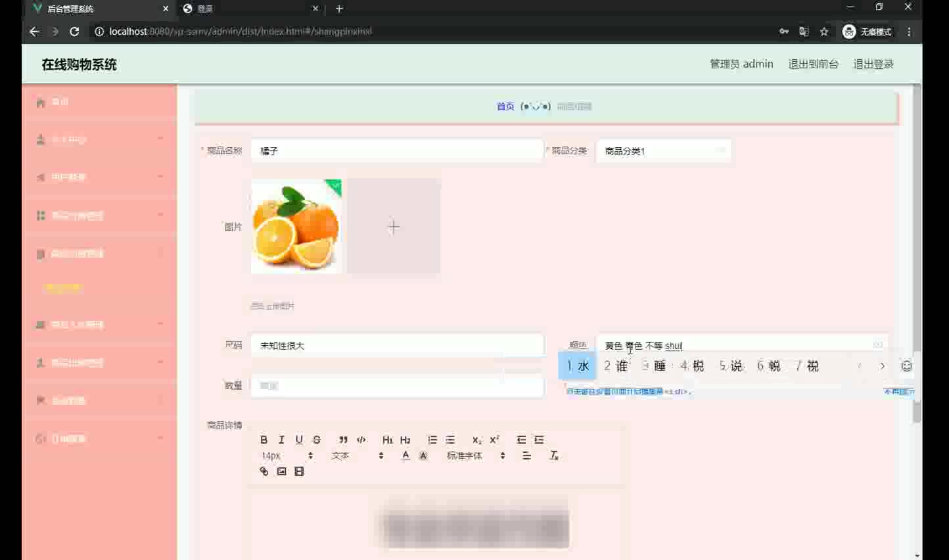Image resolution: width=949 pixels, height=560 pixels.
Task: Open the page translate icon
Action: pos(804,31)
